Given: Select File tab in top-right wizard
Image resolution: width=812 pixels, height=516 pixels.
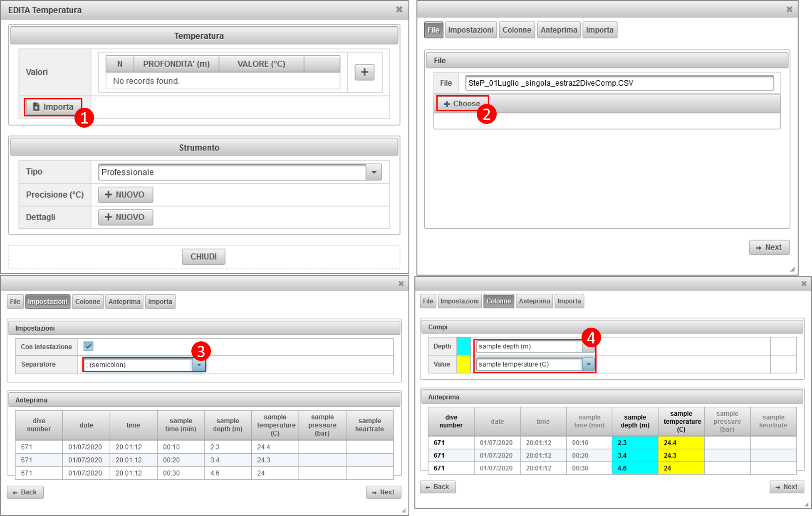Looking at the screenshot, I should tap(433, 30).
